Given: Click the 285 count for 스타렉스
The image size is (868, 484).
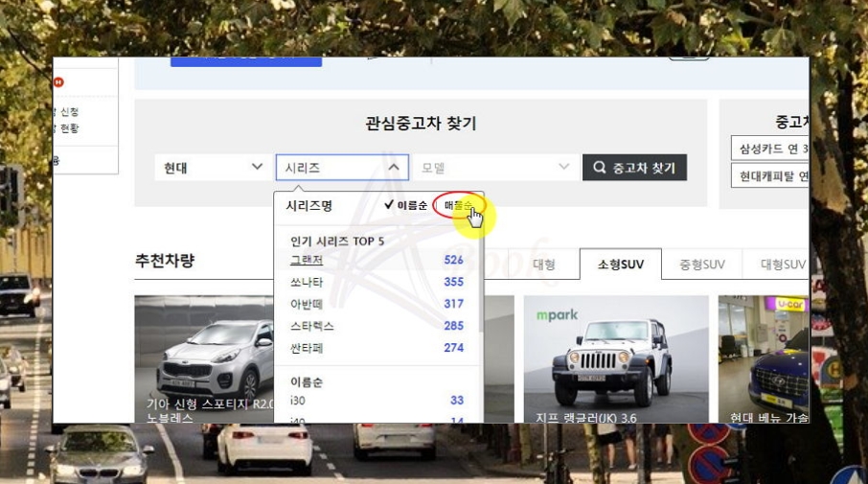Looking at the screenshot, I should [x=453, y=326].
